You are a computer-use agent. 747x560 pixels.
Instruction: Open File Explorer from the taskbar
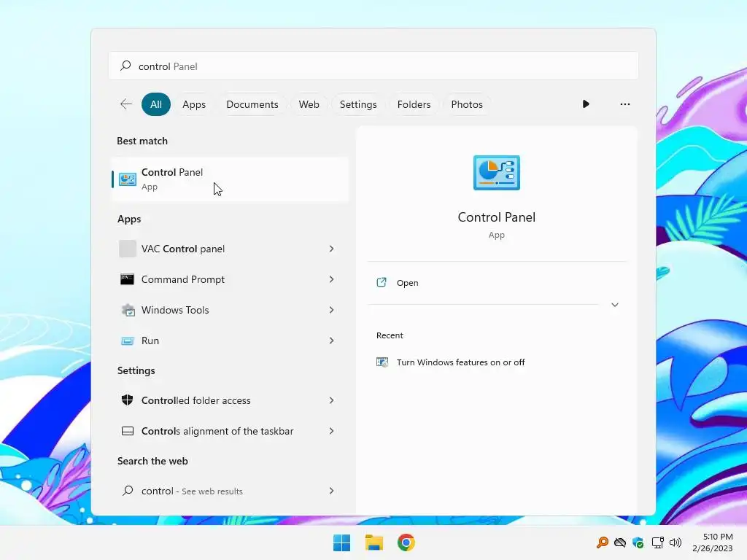(374, 542)
